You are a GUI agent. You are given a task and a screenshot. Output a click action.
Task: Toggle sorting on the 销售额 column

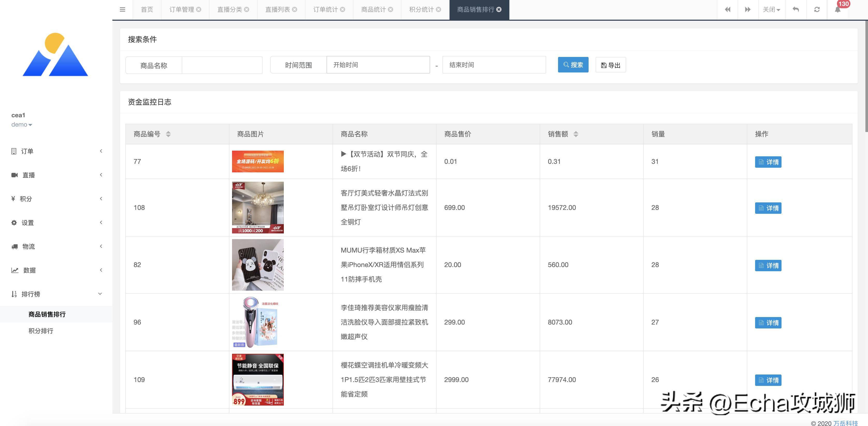(576, 134)
